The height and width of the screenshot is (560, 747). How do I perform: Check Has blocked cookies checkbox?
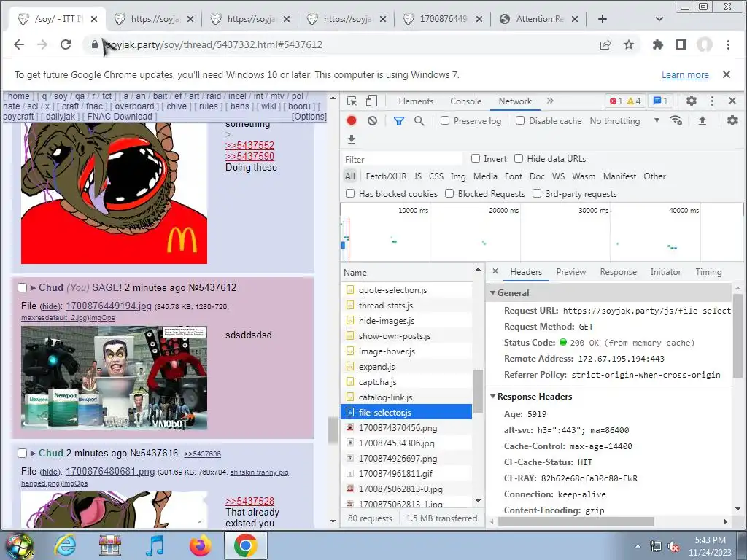point(350,193)
